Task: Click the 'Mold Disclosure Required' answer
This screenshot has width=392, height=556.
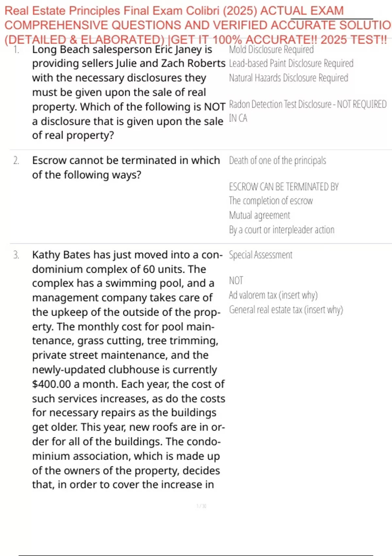Action: point(271,50)
